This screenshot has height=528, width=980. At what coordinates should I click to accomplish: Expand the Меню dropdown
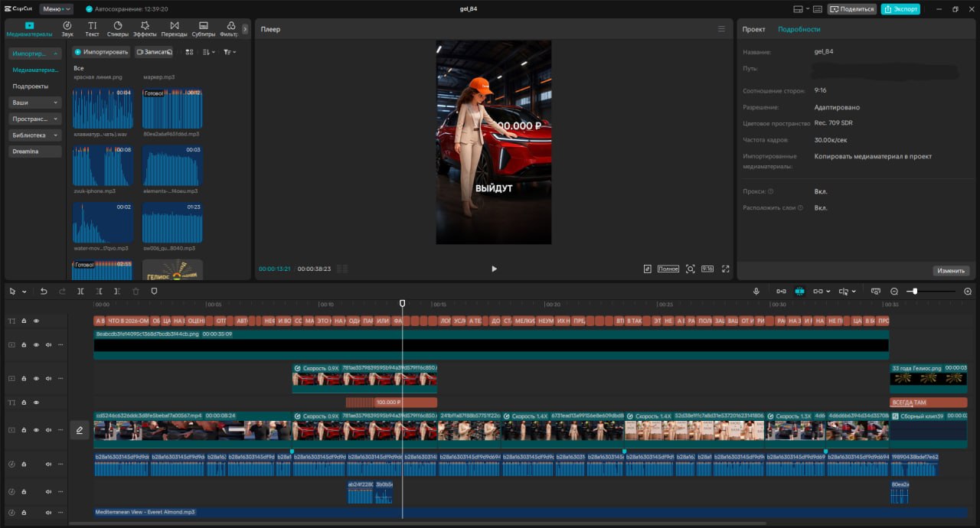click(57, 9)
